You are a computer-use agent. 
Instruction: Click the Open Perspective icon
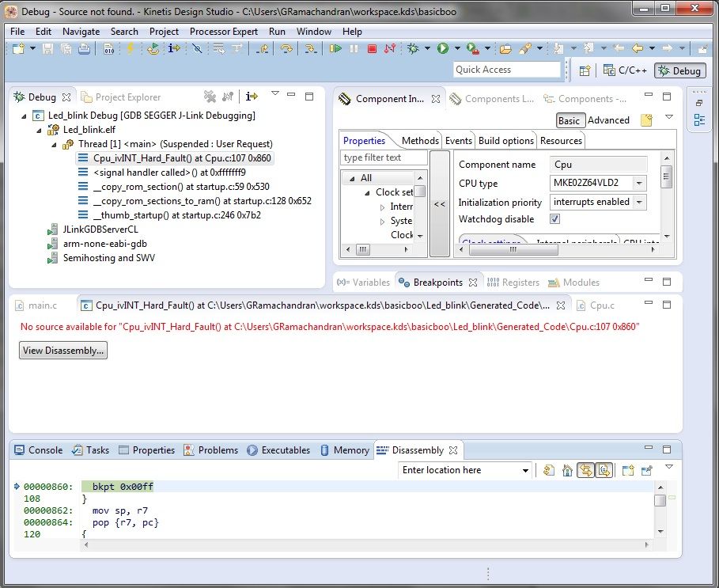(585, 70)
